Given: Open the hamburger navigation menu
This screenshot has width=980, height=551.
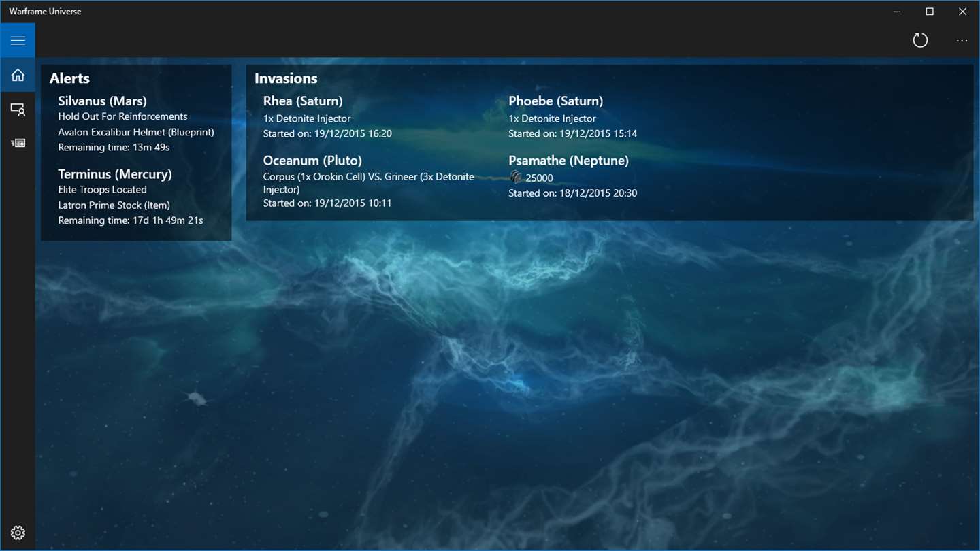Looking at the screenshot, I should coord(18,41).
